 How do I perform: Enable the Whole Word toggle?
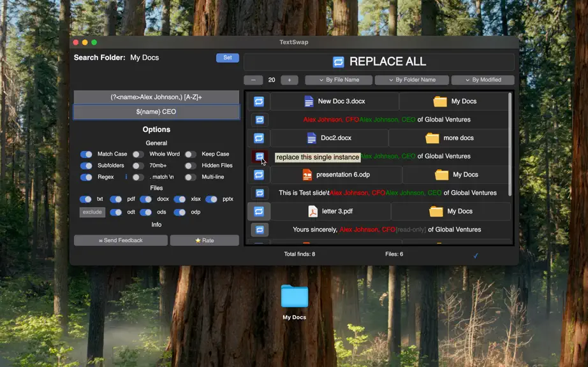click(138, 154)
